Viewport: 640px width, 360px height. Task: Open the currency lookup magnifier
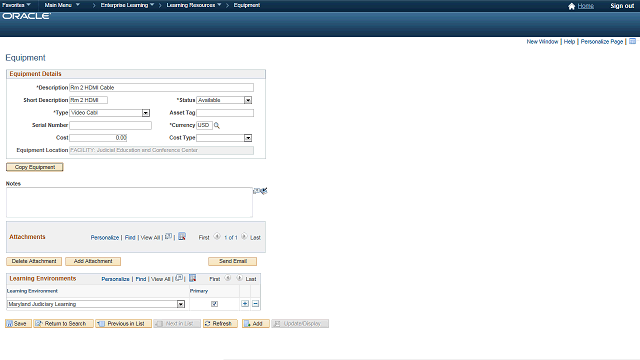click(x=217, y=125)
